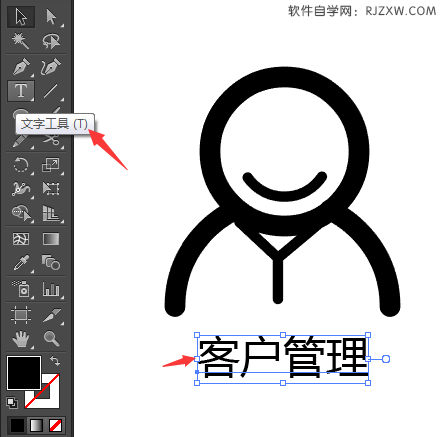
Task: Select the Zoom magnifier tool
Action: 51,339
